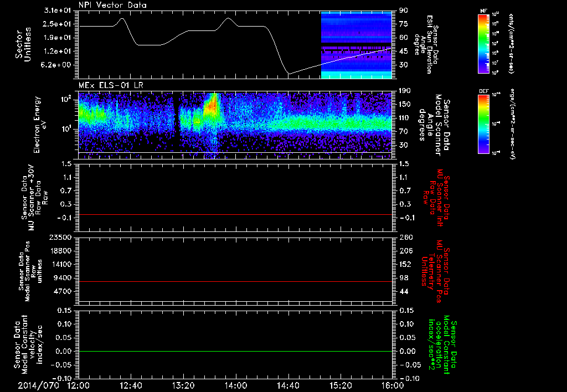Click the "cnts/(cm**2-sr-sec)" NF units label
Screen dimensions: 567x392
click(511, 43)
